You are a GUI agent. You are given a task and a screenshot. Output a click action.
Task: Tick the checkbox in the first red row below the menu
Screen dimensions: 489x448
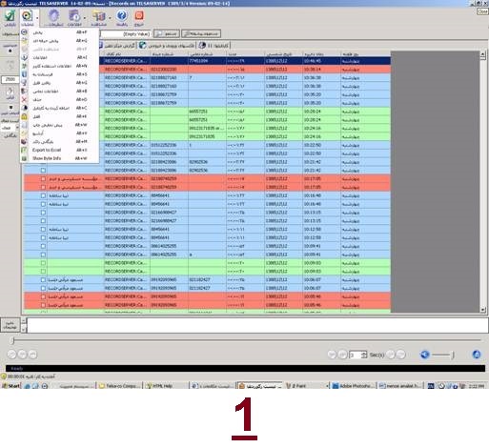(43, 179)
